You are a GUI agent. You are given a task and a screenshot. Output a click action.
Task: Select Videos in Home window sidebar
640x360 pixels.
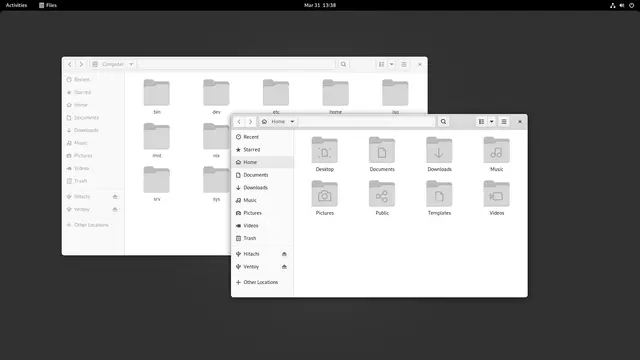coord(262,226)
